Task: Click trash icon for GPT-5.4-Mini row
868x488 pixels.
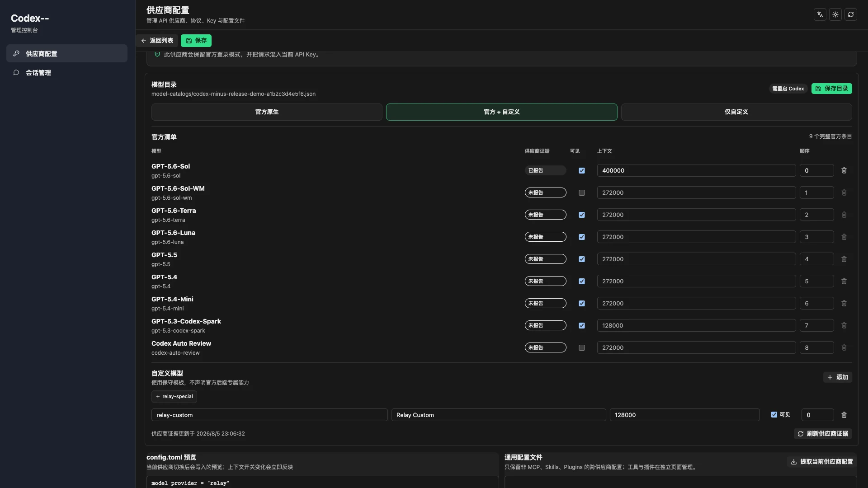Action: [844, 303]
